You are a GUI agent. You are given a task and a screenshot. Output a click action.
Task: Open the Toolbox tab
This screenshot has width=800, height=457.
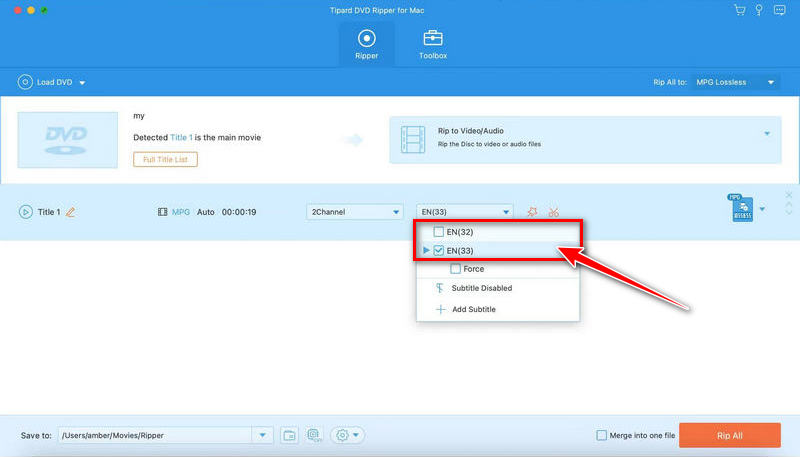pyautogui.click(x=433, y=44)
